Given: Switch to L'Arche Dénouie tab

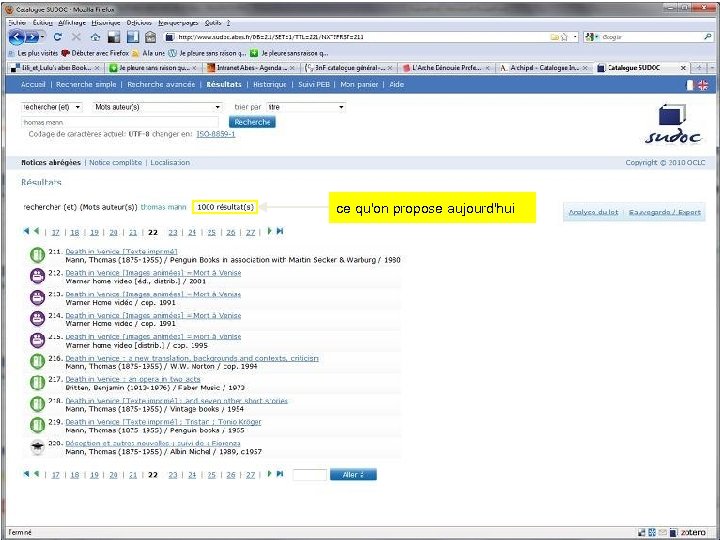Looking at the screenshot, I should point(446,68).
